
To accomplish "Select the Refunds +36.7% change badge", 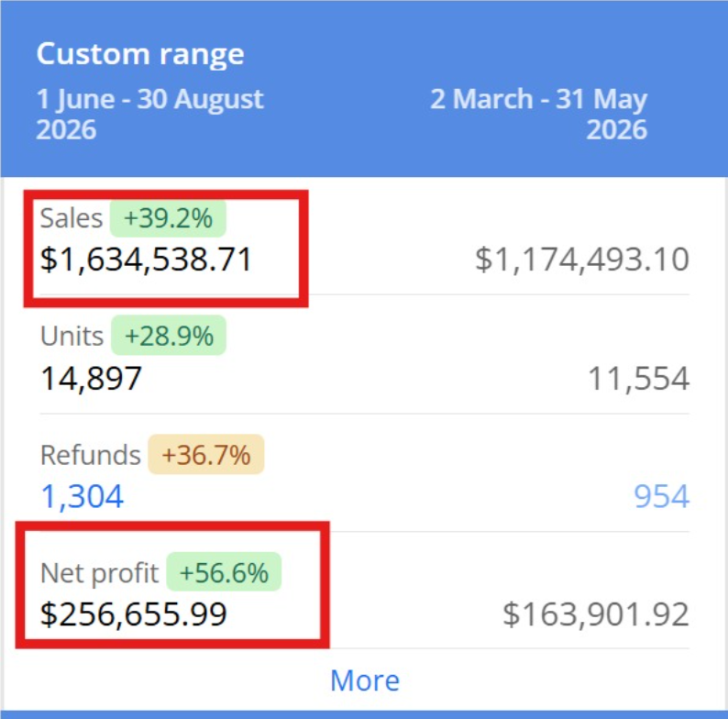I will [x=206, y=455].
